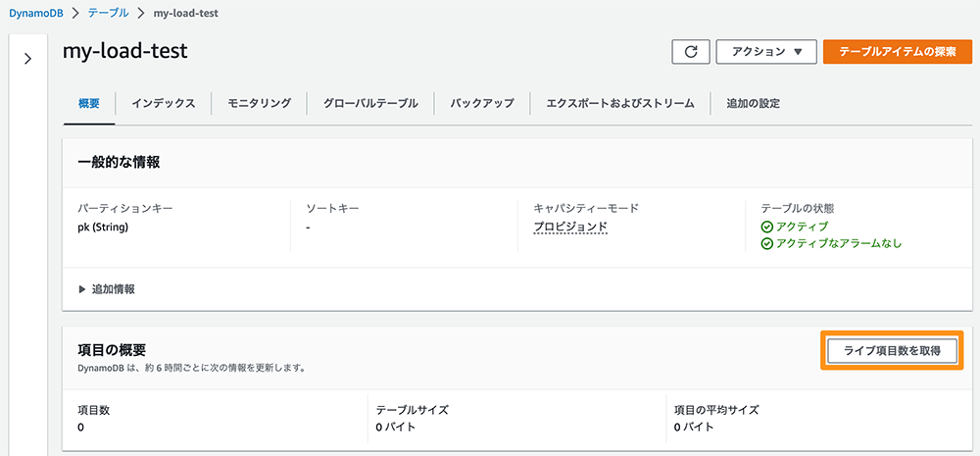The image size is (980, 456).
Task: Open the バックアップ tab
Action: pos(482,104)
